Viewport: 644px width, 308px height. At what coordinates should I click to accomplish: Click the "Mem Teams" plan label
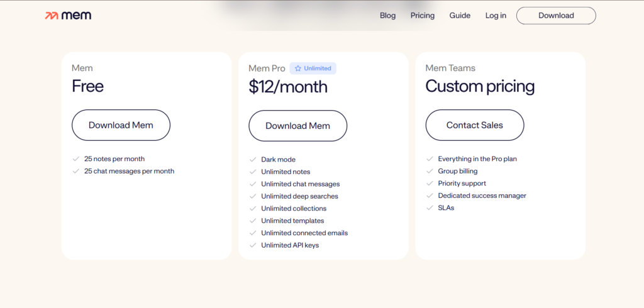(x=450, y=68)
